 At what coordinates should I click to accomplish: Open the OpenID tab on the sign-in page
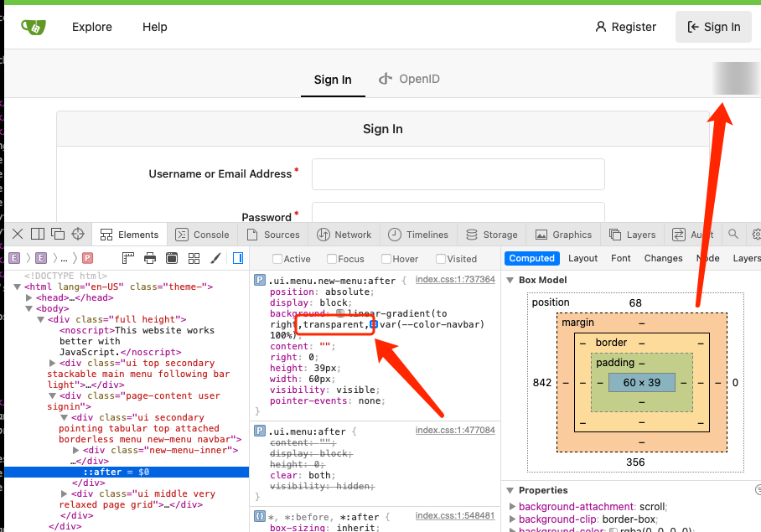pos(409,79)
